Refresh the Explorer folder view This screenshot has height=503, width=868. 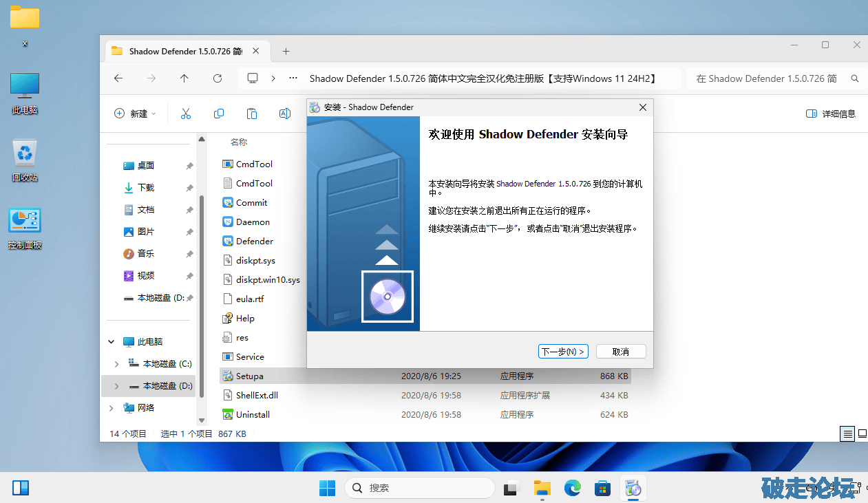218,78
